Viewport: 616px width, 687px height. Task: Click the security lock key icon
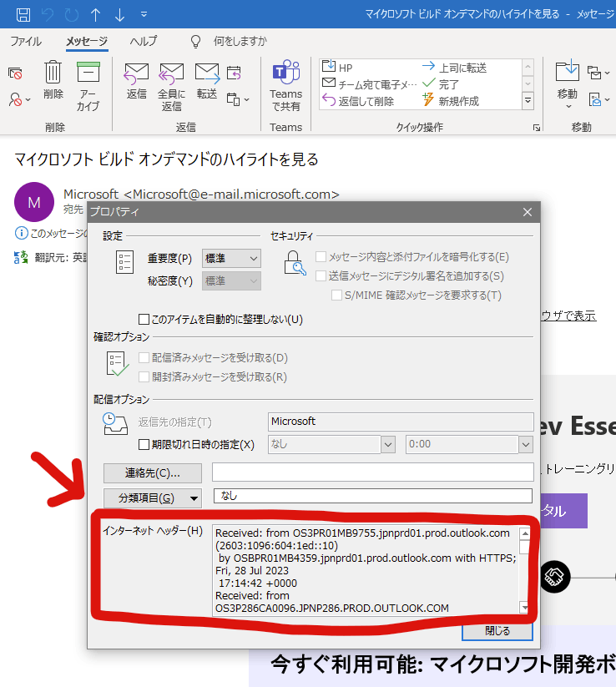click(x=295, y=263)
